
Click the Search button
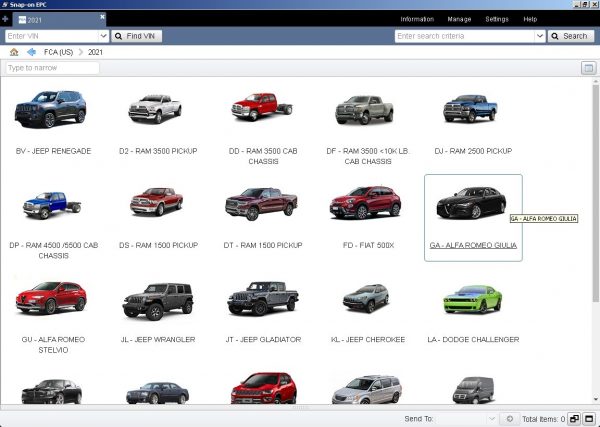[571, 36]
